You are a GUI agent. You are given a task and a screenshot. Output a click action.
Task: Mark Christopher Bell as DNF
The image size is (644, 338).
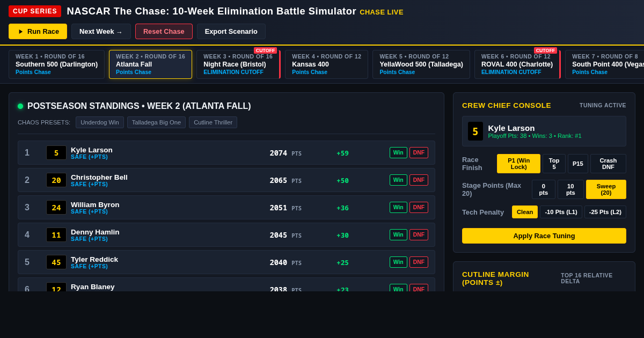coord(419,180)
